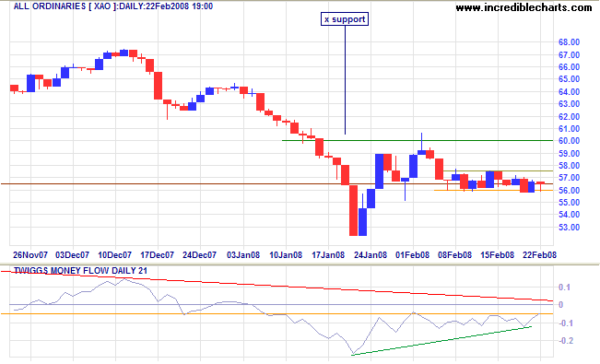Click the red declining trendline on Twiggs Money Flow
Viewport: 600px width, 364px height.
[277, 286]
